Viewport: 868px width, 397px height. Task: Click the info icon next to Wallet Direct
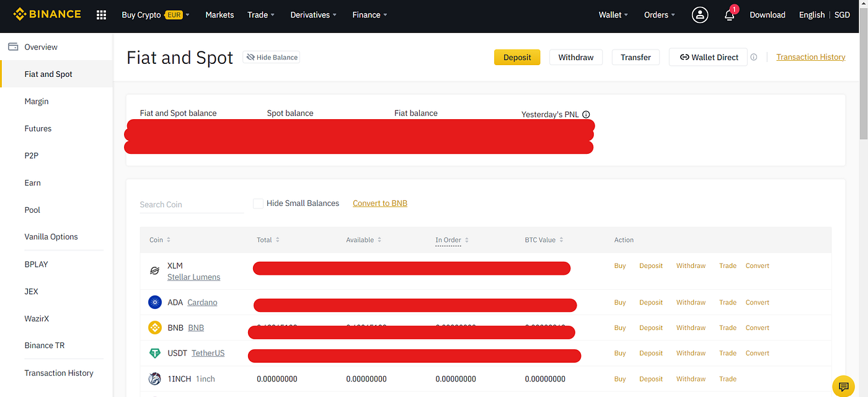(754, 57)
